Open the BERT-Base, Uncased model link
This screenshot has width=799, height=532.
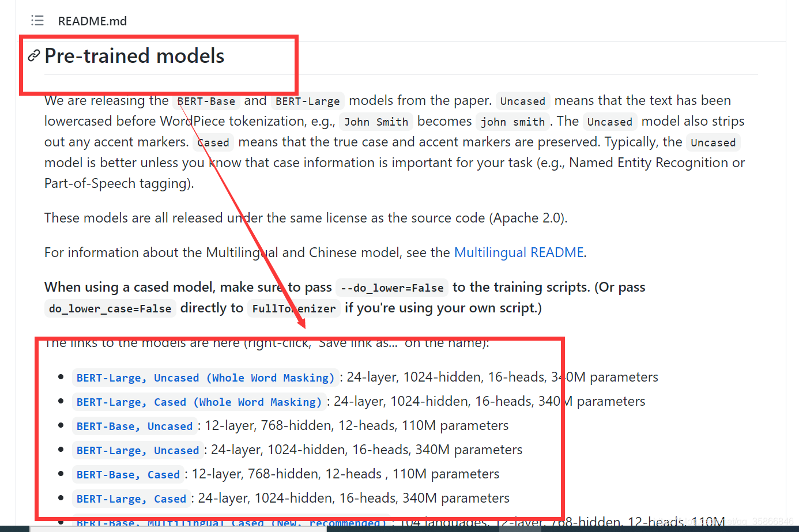134,426
